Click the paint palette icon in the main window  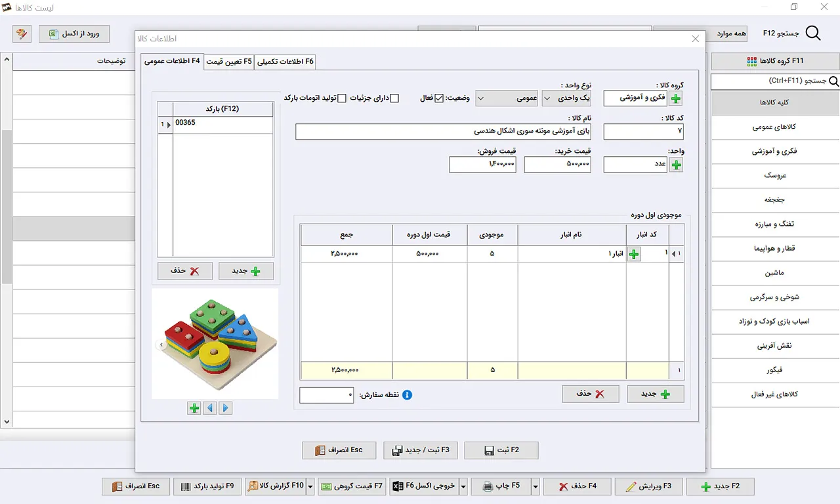[x=22, y=33]
